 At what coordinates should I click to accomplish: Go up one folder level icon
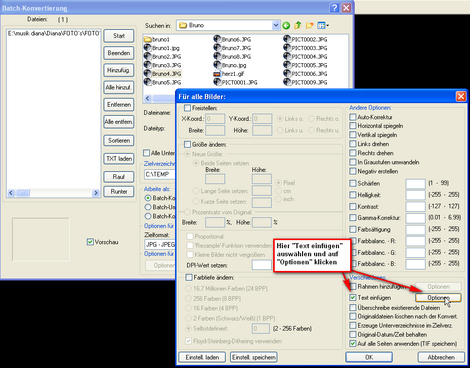[298, 25]
